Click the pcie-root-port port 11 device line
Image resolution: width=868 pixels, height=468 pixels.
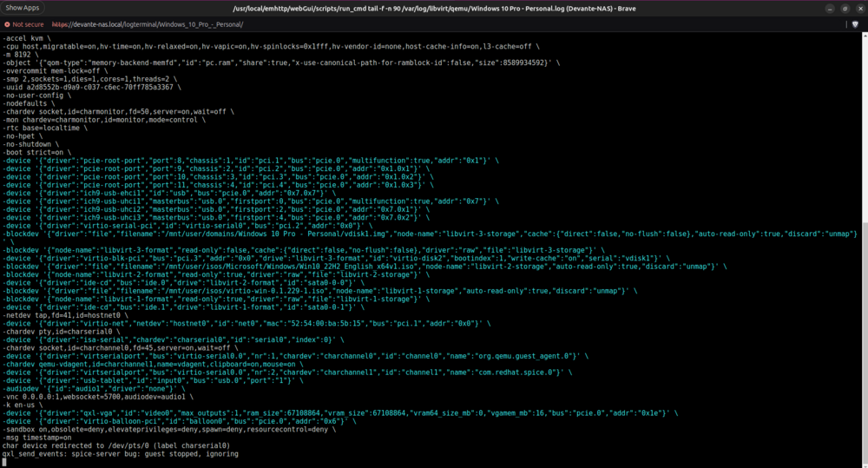click(x=218, y=185)
